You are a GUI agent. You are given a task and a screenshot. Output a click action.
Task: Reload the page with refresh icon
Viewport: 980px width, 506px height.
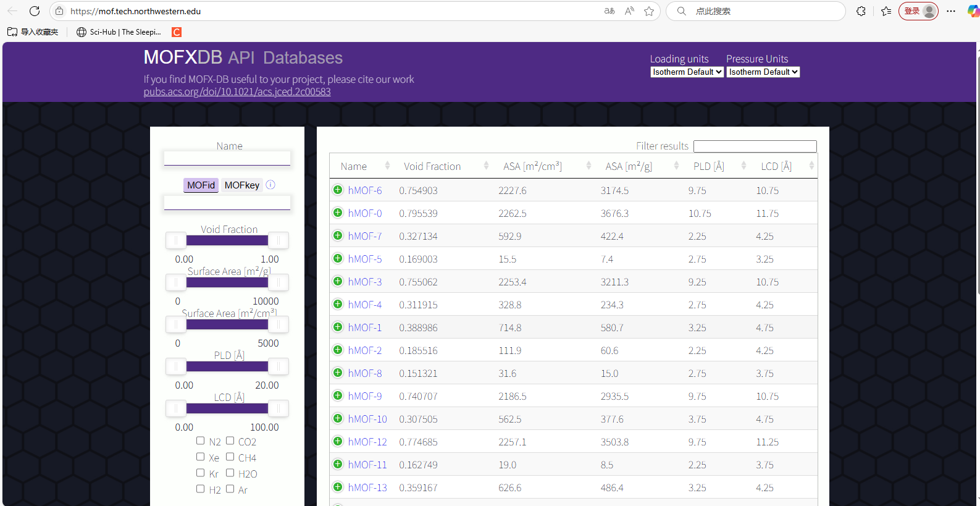click(x=35, y=11)
